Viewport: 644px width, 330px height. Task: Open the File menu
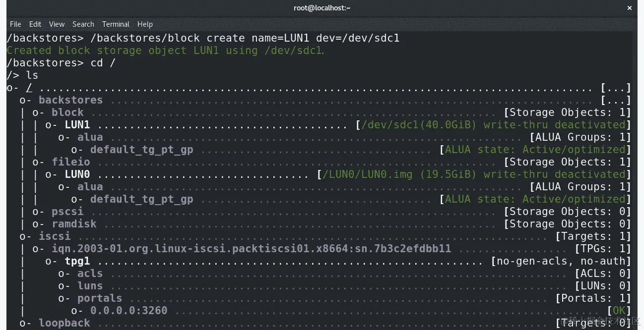[x=15, y=24]
